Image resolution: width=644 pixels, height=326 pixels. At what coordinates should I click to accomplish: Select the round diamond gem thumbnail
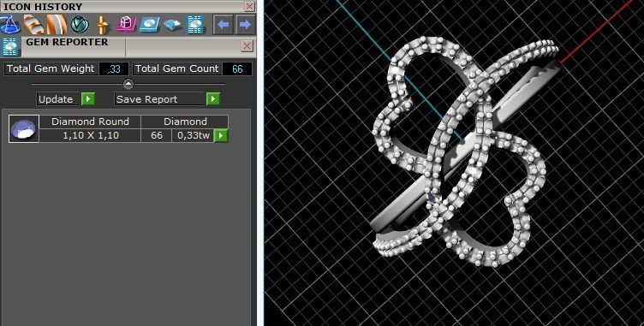click(24, 129)
